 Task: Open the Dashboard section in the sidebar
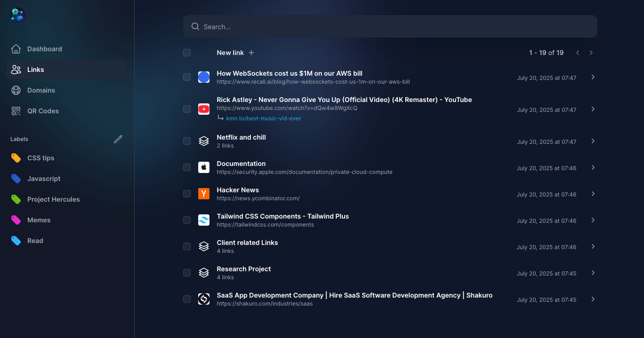[x=44, y=49]
